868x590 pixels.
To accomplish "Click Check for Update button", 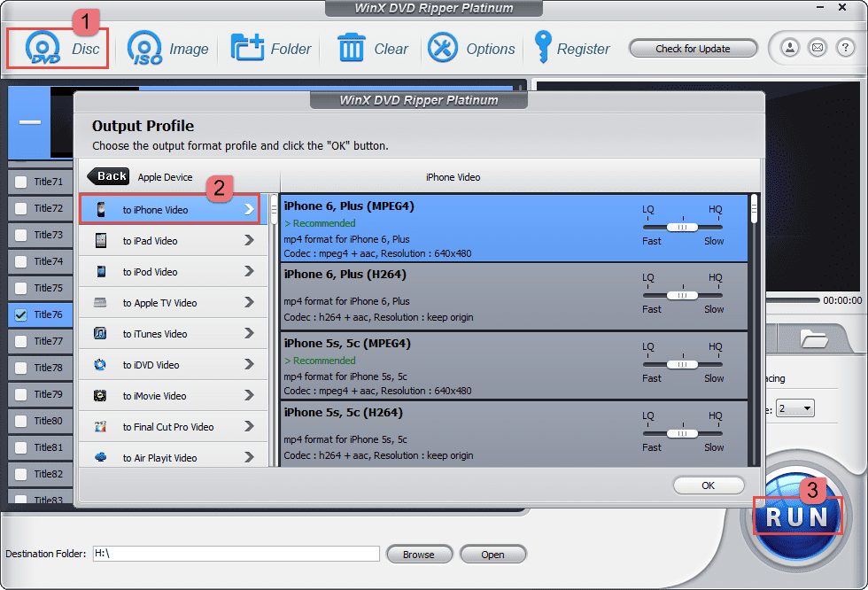I will [693, 49].
